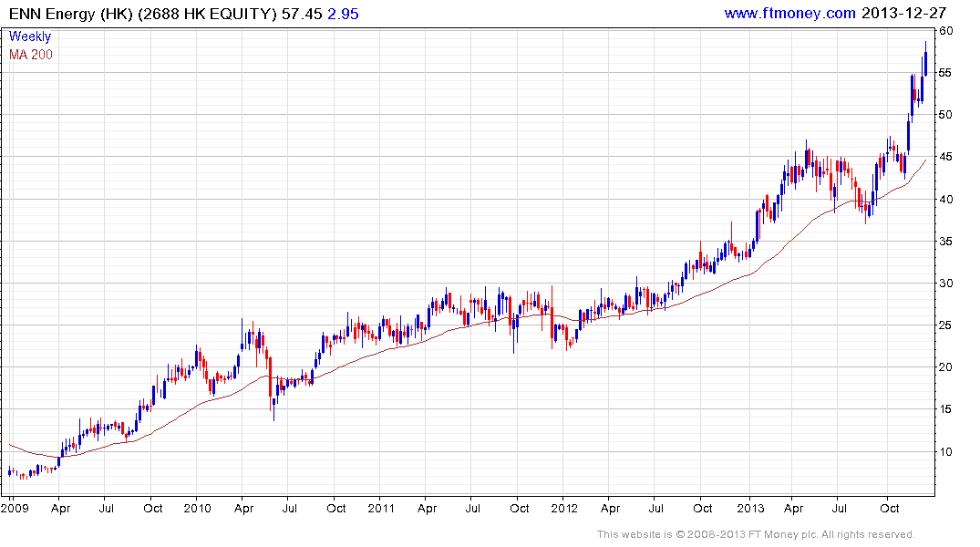
Task: Click the 2013 year axis label
Action: [750, 508]
